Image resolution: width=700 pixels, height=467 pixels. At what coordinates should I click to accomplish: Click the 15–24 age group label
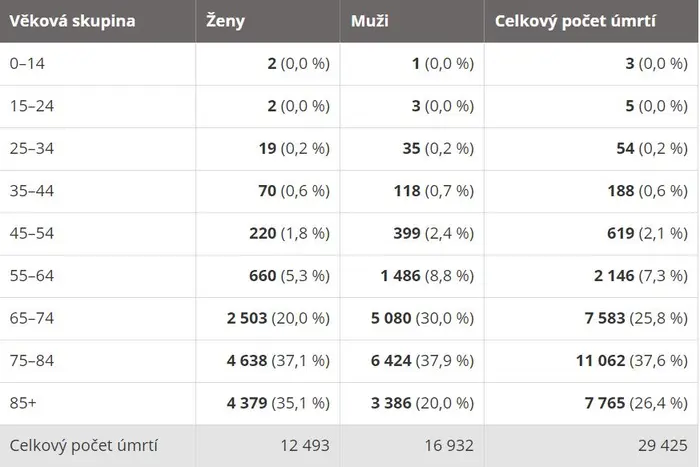coord(32,106)
